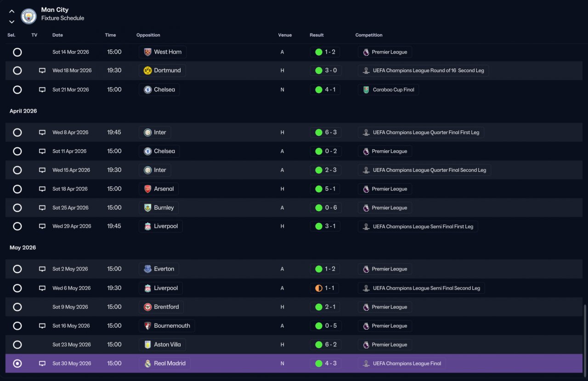Click the Champions League Final trophy icon
The height and width of the screenshot is (381, 588).
coord(366,364)
